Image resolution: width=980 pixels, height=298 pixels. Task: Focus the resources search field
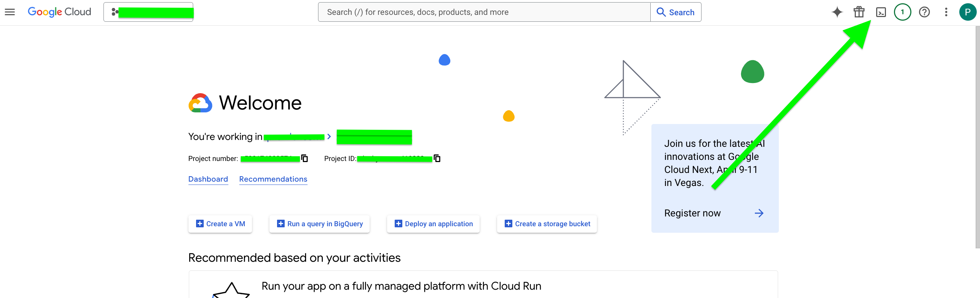484,12
